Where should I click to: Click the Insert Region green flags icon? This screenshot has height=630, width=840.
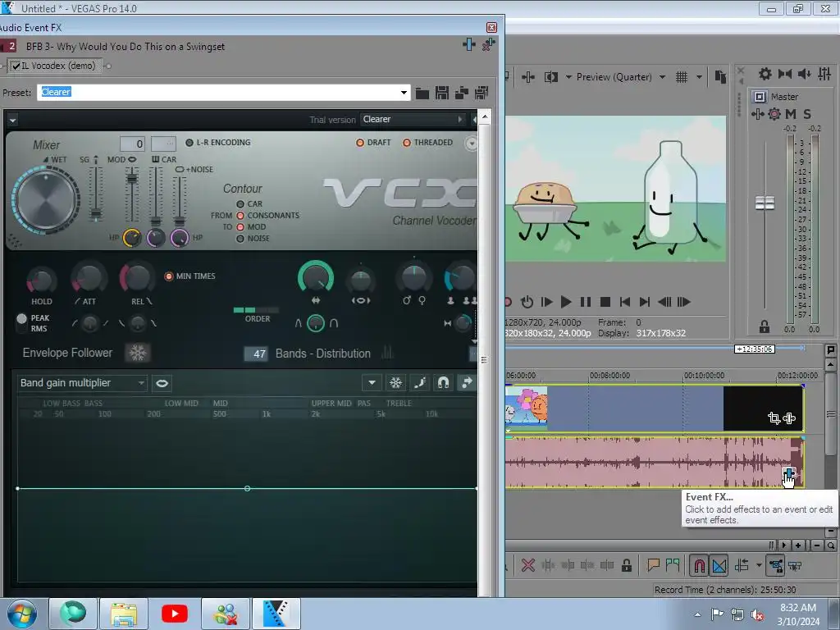[x=673, y=564]
